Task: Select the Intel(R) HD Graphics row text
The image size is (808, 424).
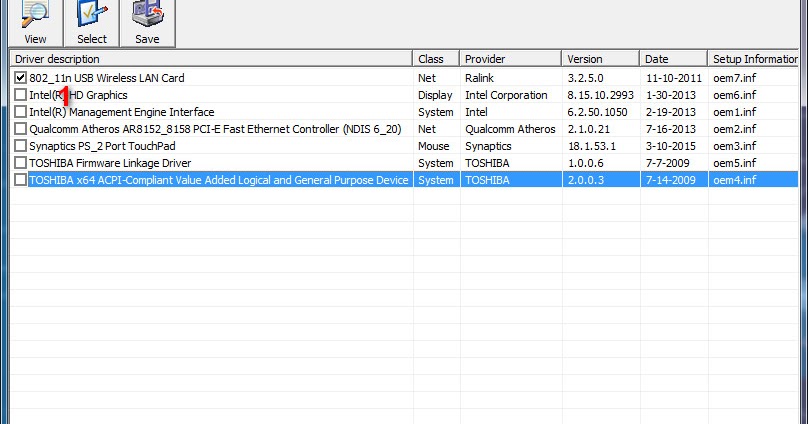Action: pos(78,95)
